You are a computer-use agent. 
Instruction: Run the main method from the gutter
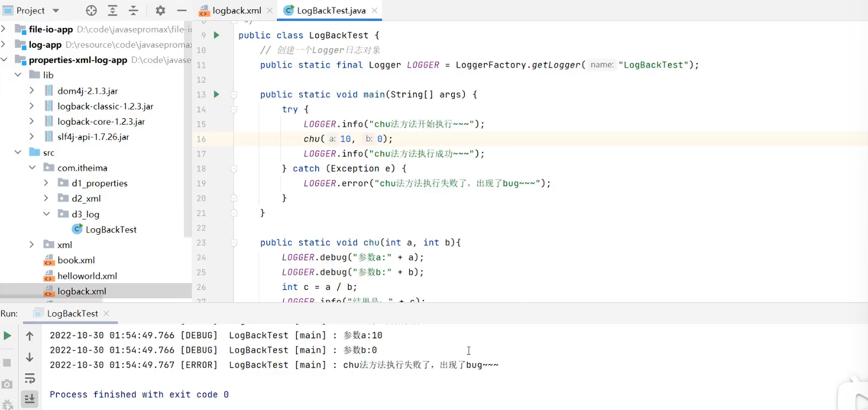click(x=216, y=94)
